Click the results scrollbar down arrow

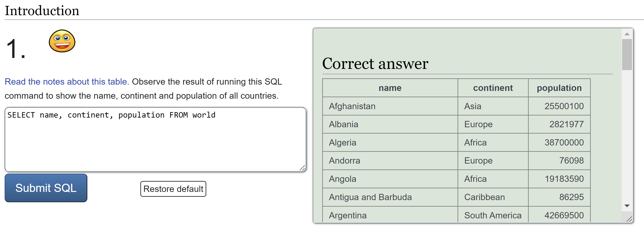pos(627,206)
